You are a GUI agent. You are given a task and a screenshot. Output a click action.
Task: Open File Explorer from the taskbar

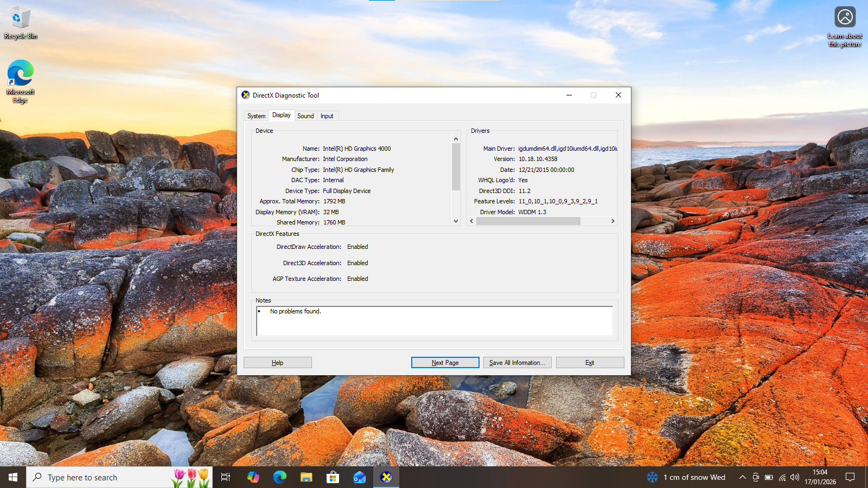click(x=307, y=477)
